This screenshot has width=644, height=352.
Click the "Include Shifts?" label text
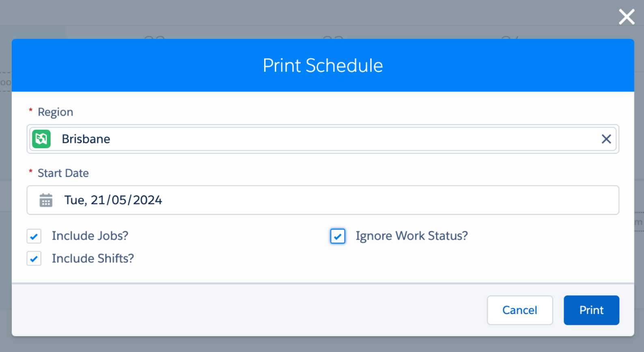point(93,258)
